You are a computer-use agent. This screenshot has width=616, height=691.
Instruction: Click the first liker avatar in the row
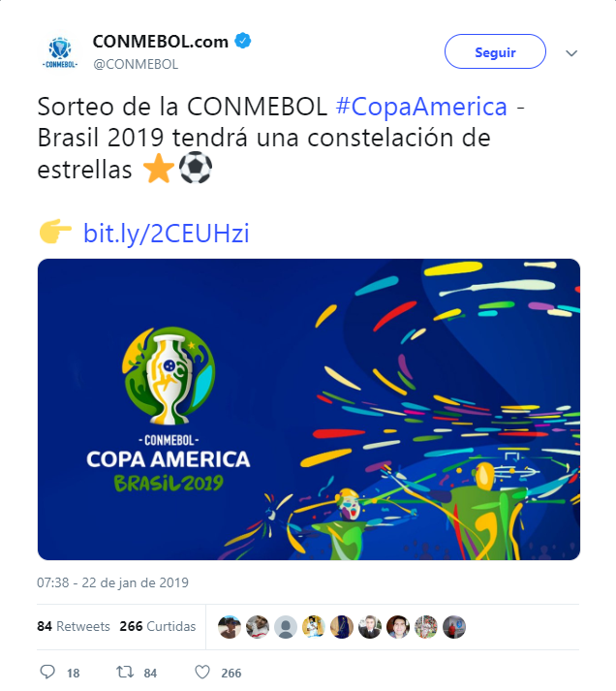(230, 627)
